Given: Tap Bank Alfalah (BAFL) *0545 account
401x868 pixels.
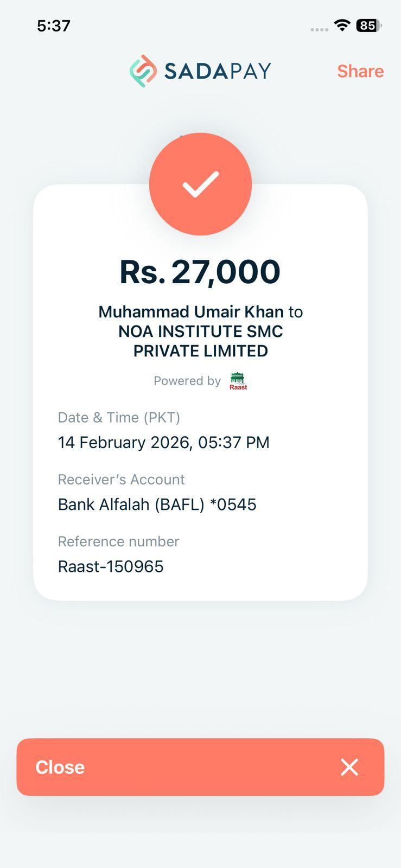Looking at the screenshot, I should coord(157,505).
